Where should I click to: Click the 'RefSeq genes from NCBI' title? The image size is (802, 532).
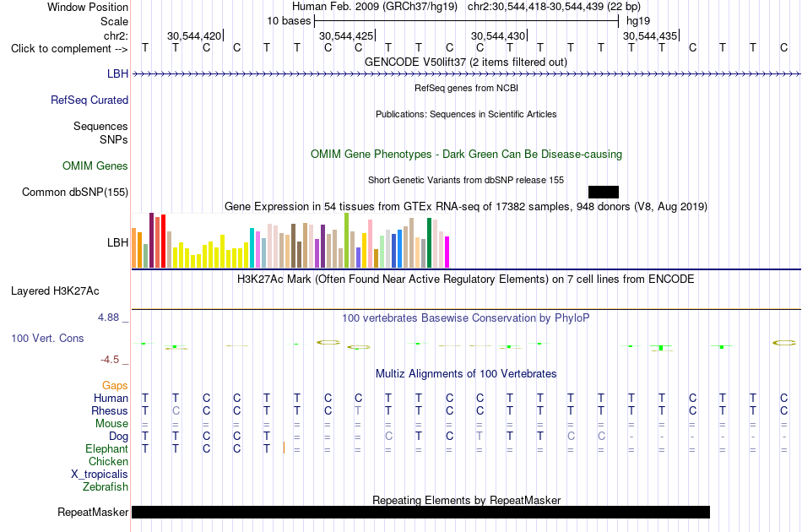click(x=466, y=88)
